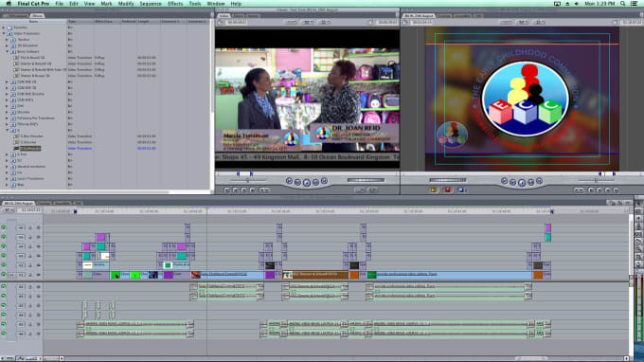This screenshot has height=362, width=644.
Task: Click the Name column header in the Browser
Action: pyautogui.click(x=34, y=22)
